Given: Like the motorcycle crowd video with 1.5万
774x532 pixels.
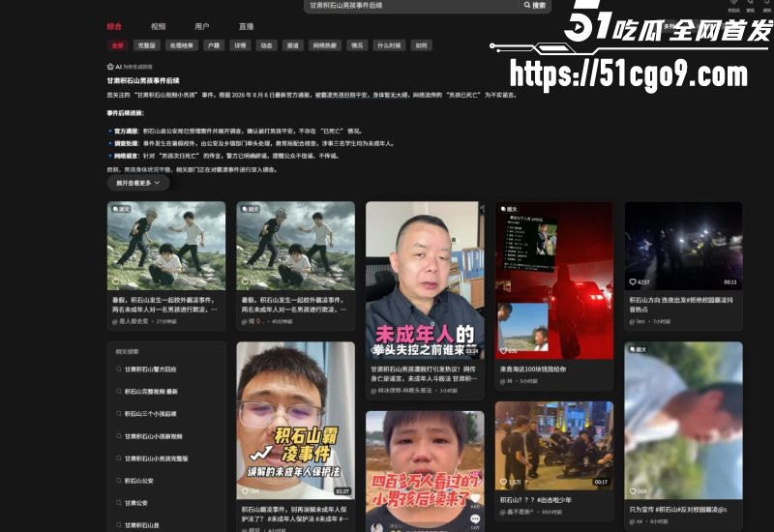Looking at the screenshot, I should click(x=504, y=482).
